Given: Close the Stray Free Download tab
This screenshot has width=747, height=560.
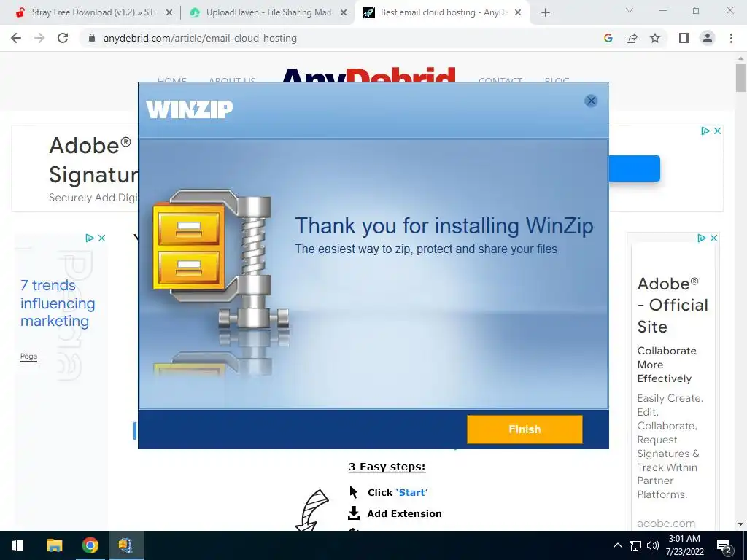Looking at the screenshot, I should [x=169, y=12].
